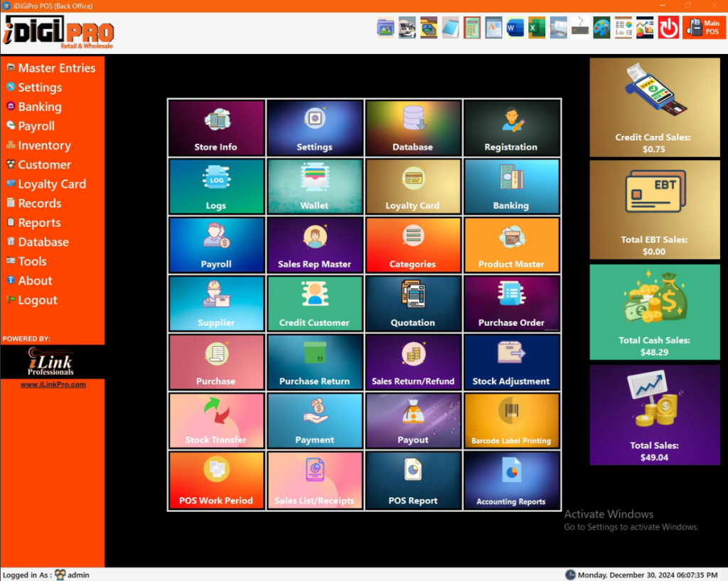Open the Supplier tile
This screenshot has width=728, height=581.
216,303
